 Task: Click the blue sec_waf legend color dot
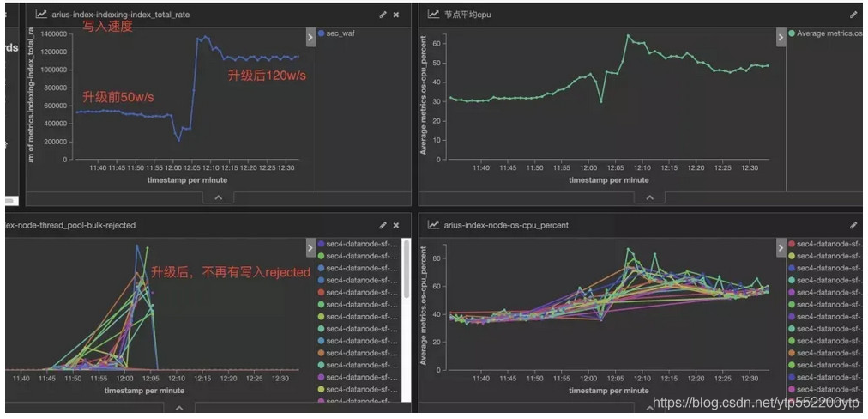(x=321, y=33)
